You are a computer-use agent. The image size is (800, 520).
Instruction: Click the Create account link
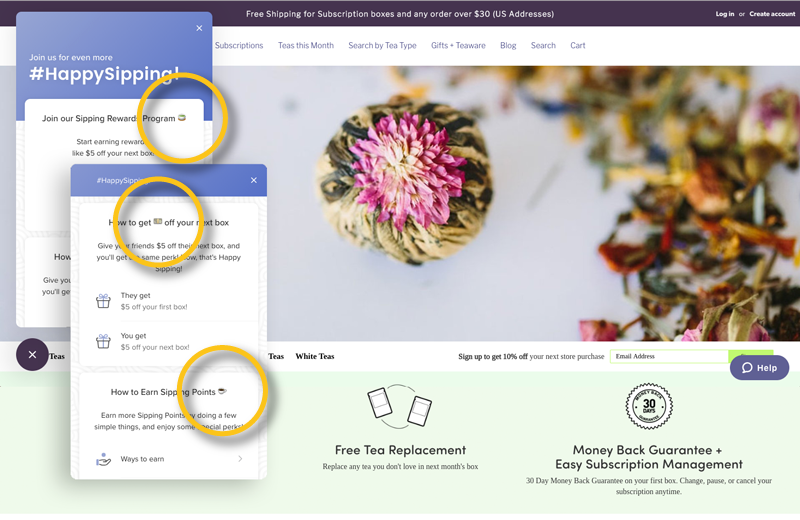click(x=772, y=14)
